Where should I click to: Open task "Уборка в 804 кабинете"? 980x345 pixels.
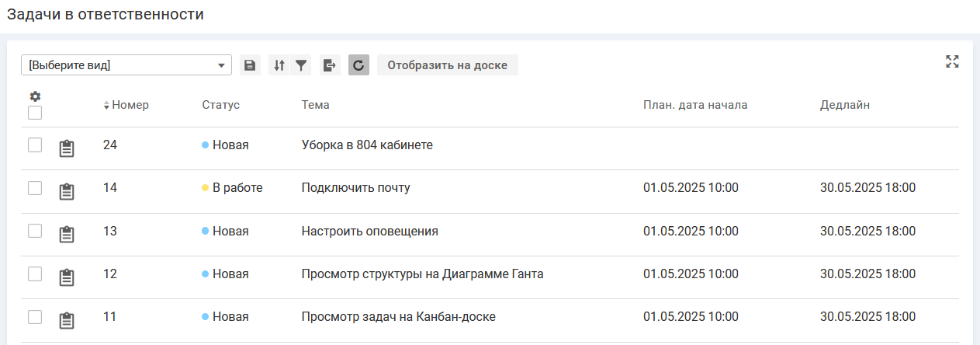[366, 145]
